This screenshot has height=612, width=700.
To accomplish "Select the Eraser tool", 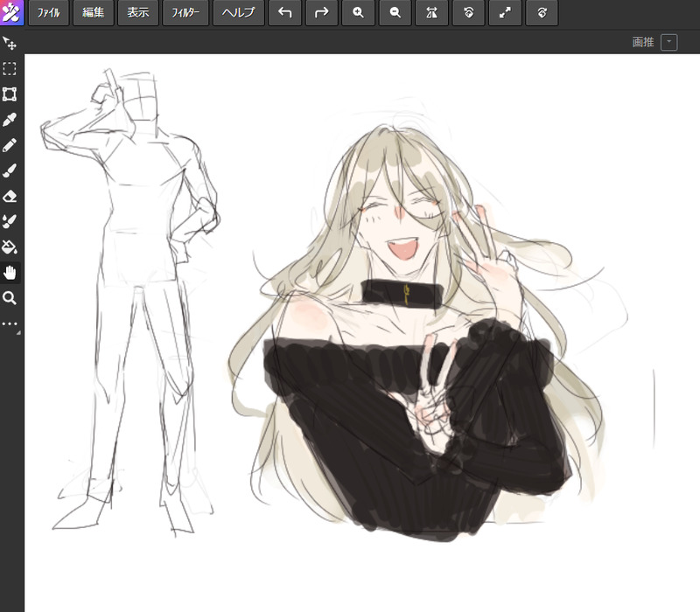I will click(x=10, y=196).
